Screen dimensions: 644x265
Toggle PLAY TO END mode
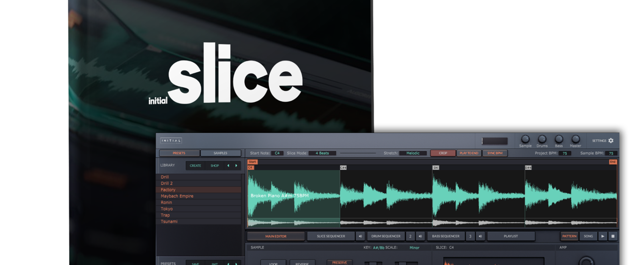469,153
